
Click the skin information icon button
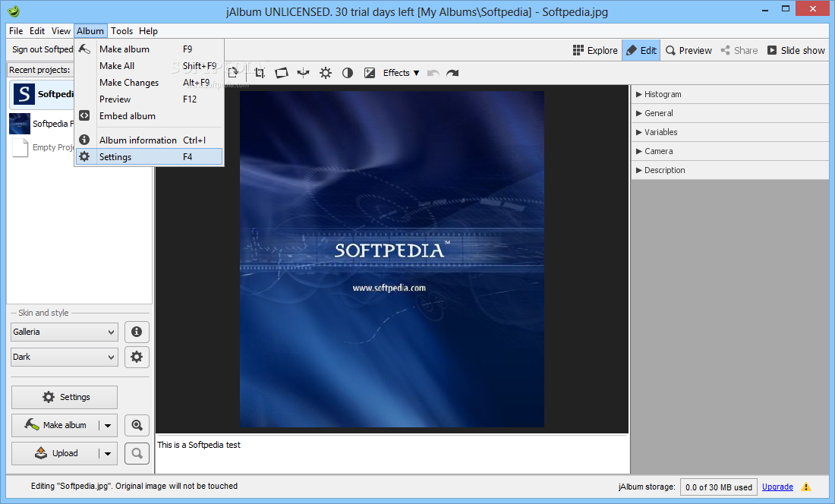click(137, 332)
